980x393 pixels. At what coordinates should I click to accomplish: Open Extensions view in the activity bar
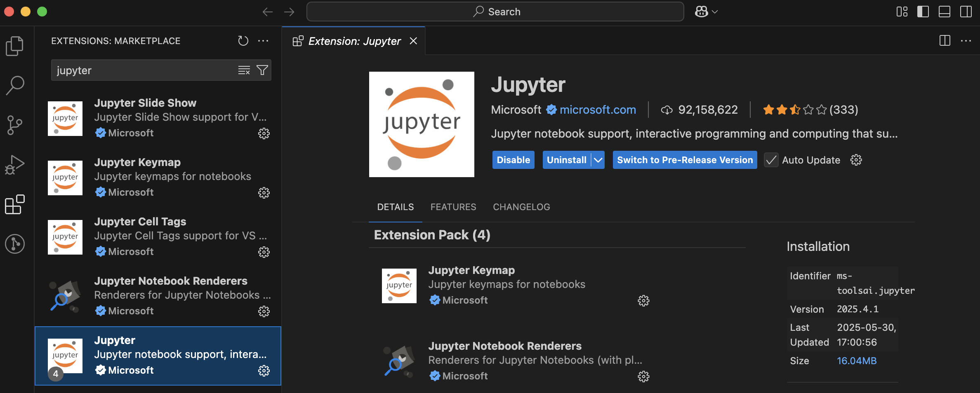click(15, 204)
